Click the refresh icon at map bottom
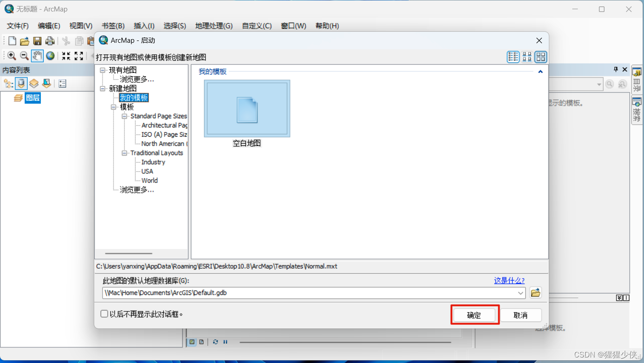The width and height of the screenshot is (644, 363). coord(215,342)
